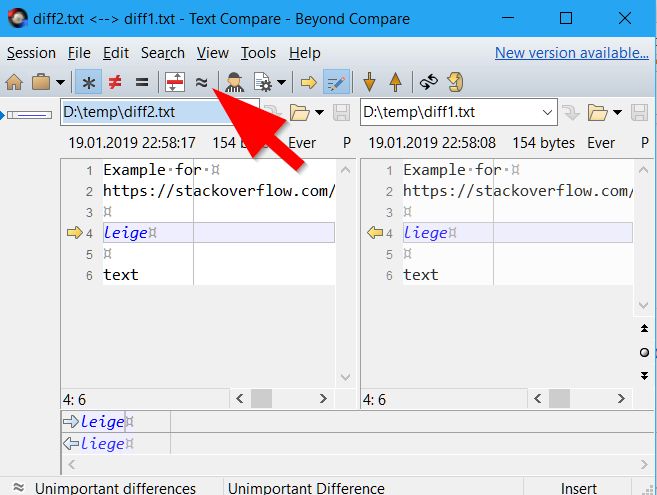Open right file browse folder icon
The height and width of the screenshot is (495, 657).
pyautogui.click(x=598, y=112)
